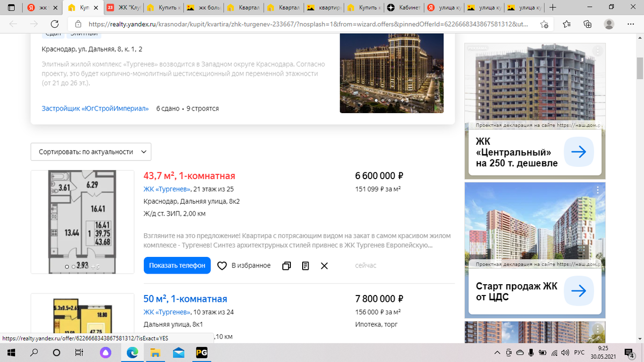Open browser settings three-dot menu
Image resolution: width=644 pixels, height=362 pixels.
(630, 24)
